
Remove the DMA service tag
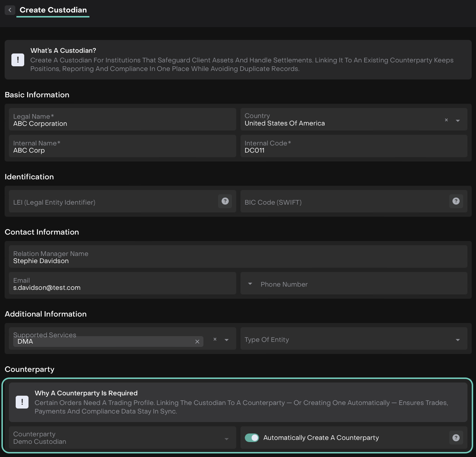[197, 342]
